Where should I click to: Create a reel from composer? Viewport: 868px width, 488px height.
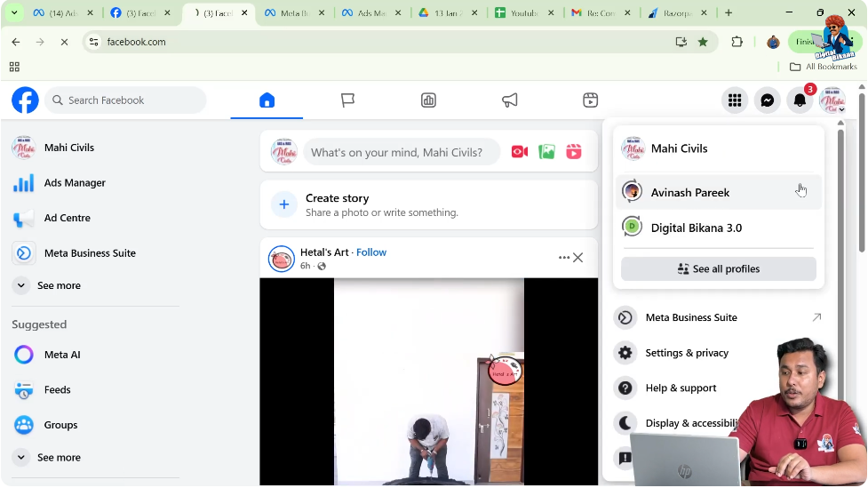[x=574, y=152]
